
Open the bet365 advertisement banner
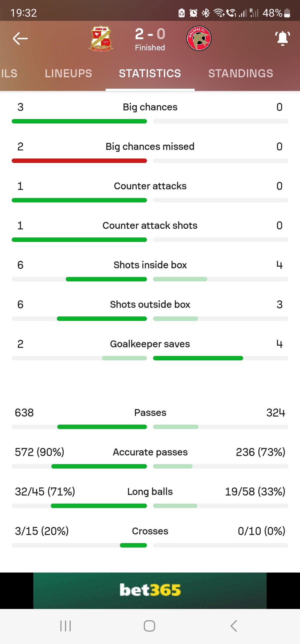pos(150,590)
